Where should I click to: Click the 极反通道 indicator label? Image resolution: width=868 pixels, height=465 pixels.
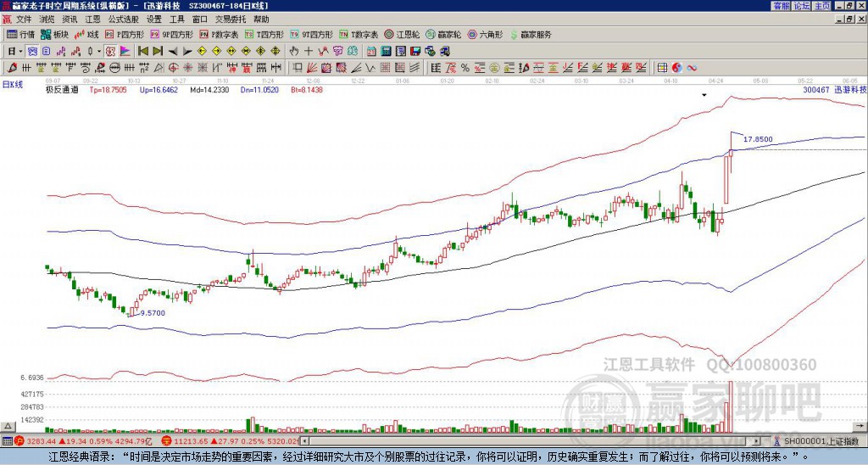62,89
